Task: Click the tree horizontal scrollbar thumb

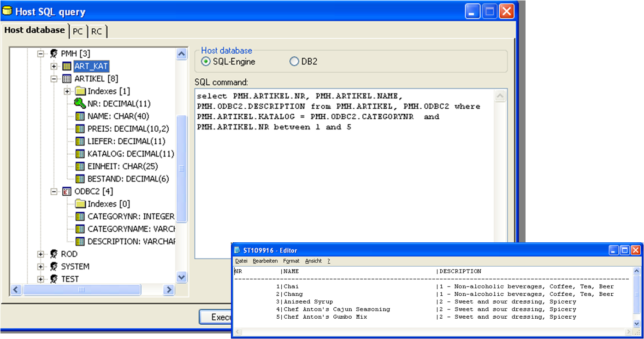Action: (x=82, y=289)
